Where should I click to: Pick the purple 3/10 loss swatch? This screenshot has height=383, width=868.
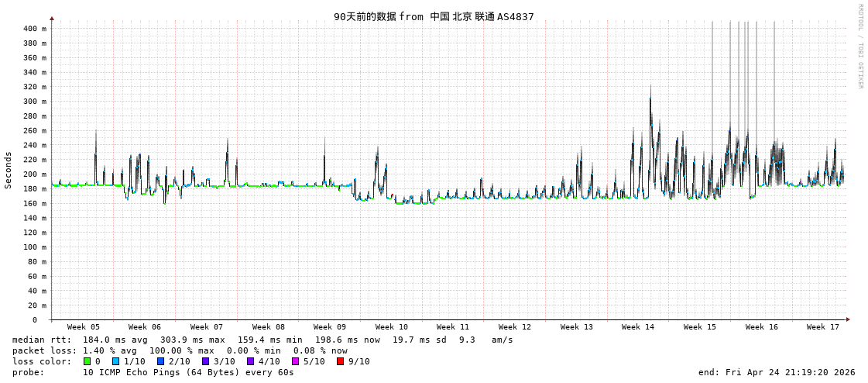[x=205, y=361]
